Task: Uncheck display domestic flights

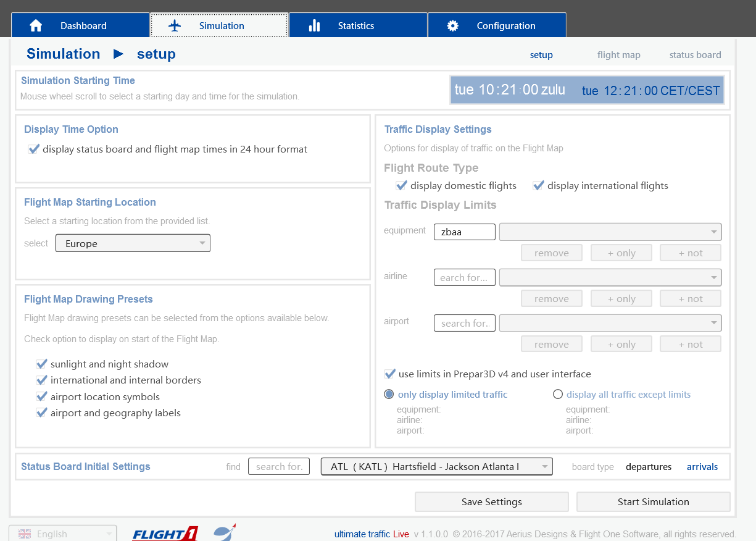Action: click(x=402, y=185)
